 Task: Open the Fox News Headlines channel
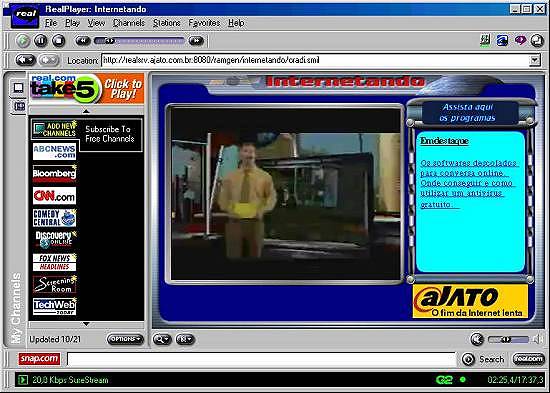[x=54, y=262]
